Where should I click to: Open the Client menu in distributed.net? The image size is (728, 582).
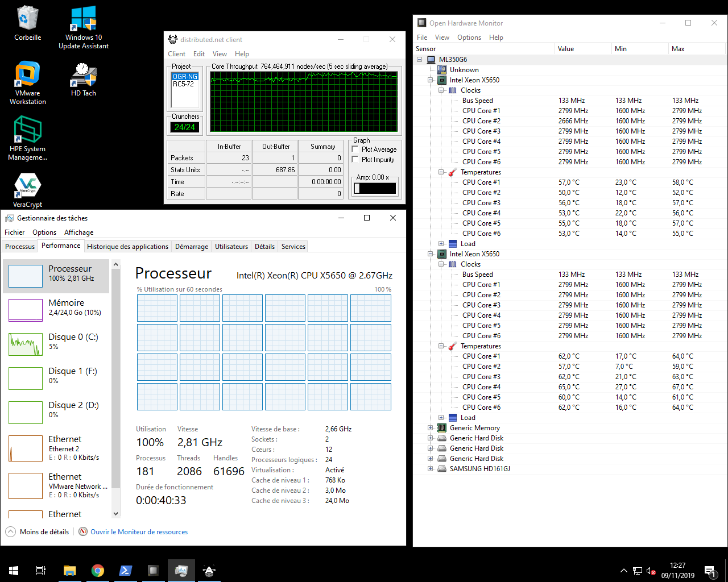(x=176, y=54)
